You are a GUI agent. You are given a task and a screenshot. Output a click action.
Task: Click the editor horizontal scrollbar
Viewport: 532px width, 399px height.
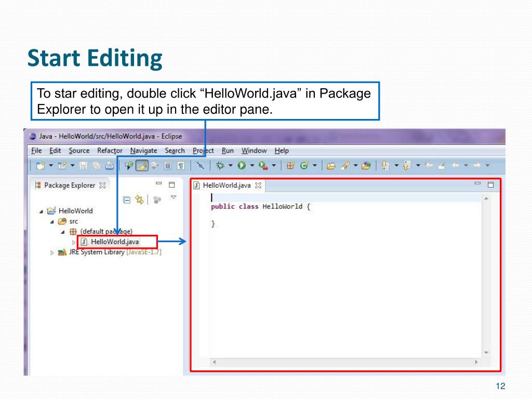pos(345,362)
